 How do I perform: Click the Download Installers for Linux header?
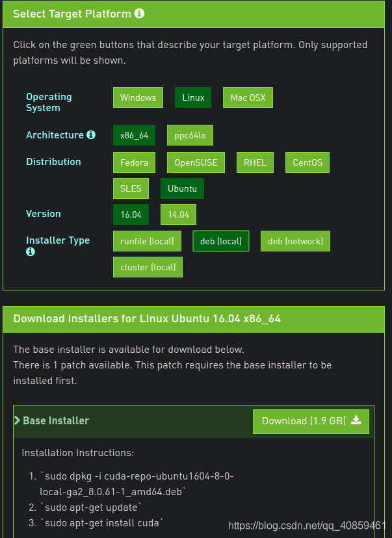(147, 319)
